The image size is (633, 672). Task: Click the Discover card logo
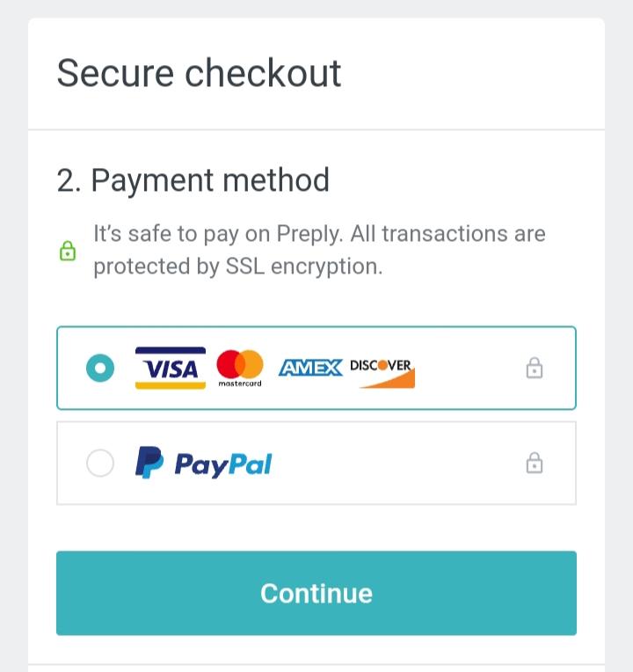[382, 370]
